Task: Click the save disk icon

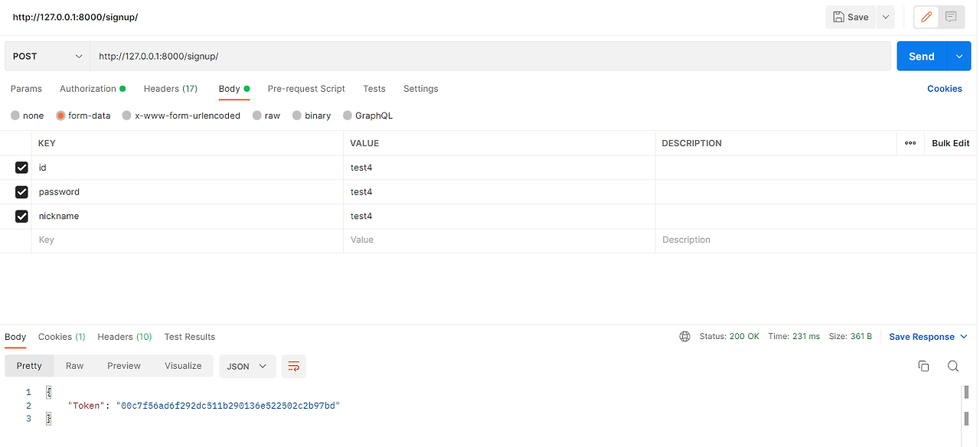Action: click(x=838, y=17)
